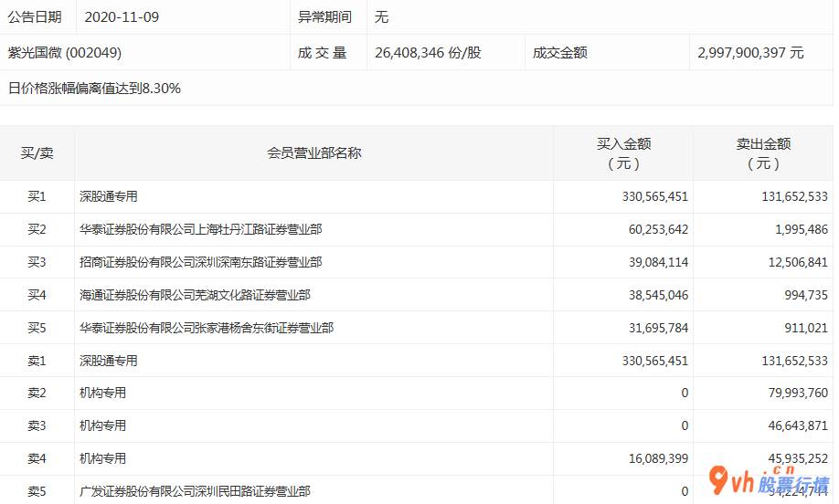The image size is (839, 504).
Task: Click 华泰证券张家港杨舍东街证券营业部 name
Action: coord(207,328)
